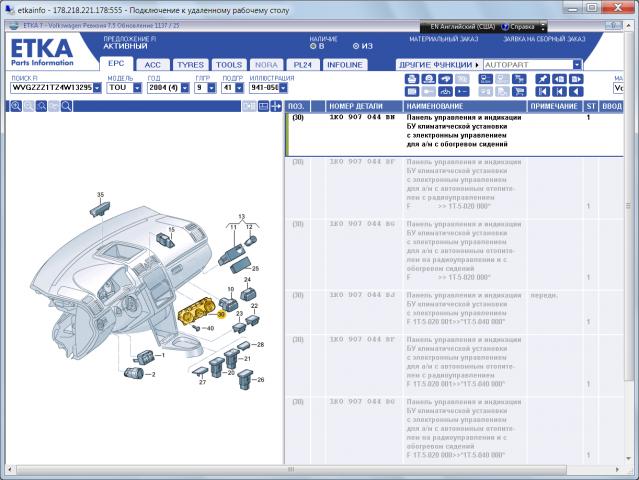
Task: Click the parts list vertical scrollbar
Action: pyautogui.click(x=628, y=206)
